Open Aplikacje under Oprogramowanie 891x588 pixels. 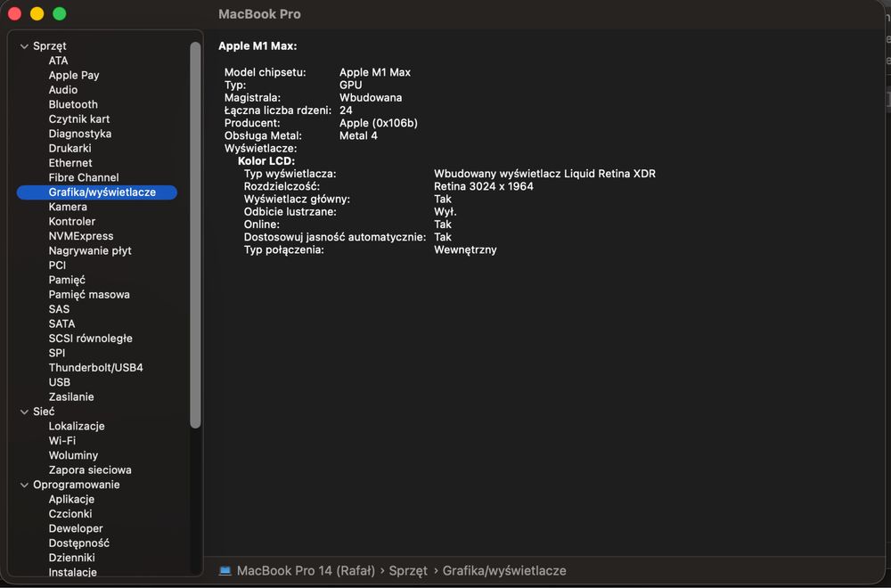[x=71, y=499]
